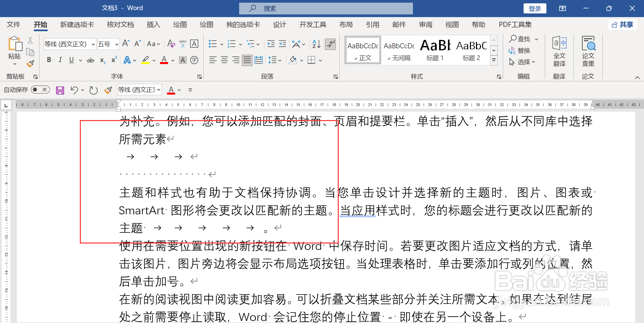
Task: Expand the styles gallery more arrow
Action: 494,60
